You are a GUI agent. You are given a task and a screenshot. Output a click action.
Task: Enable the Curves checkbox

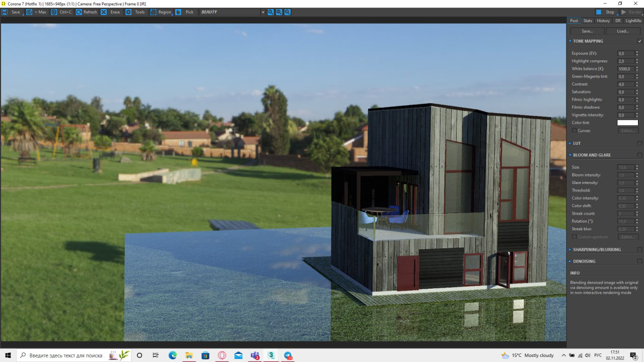[x=574, y=131]
